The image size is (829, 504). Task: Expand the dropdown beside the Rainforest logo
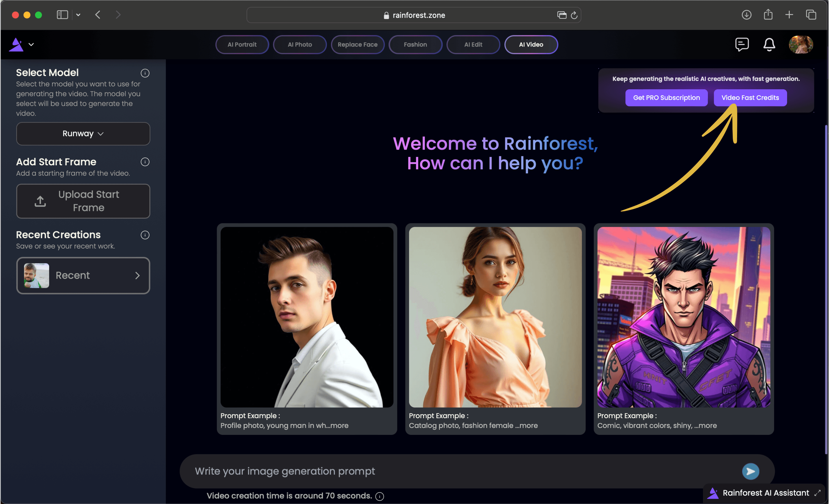[31, 45]
